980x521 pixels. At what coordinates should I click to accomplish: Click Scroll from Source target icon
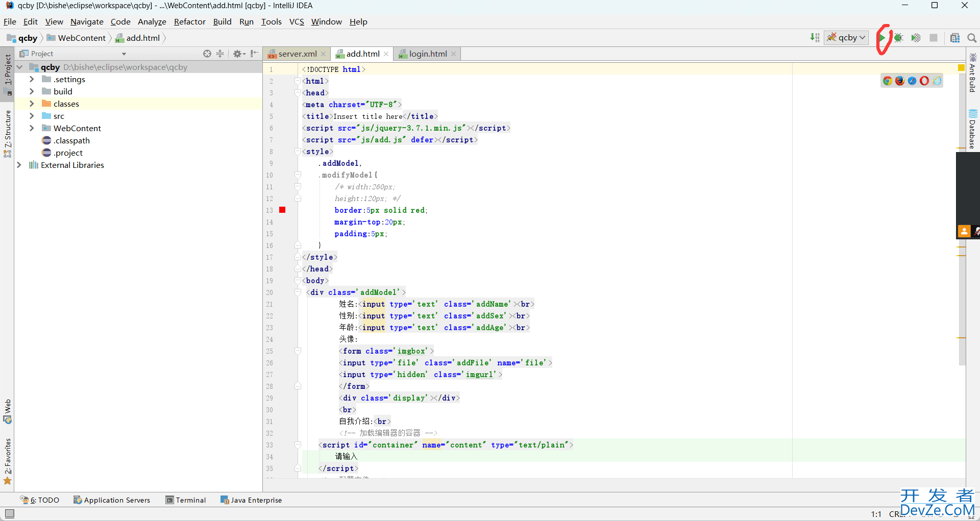207,54
